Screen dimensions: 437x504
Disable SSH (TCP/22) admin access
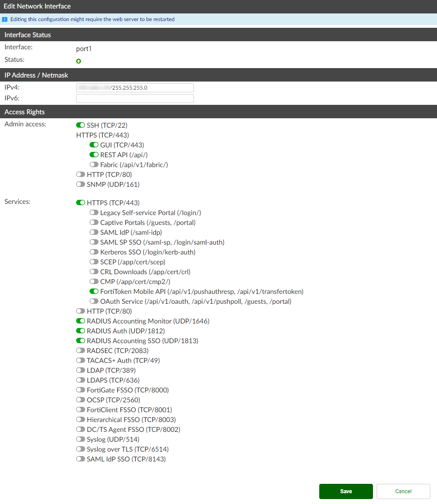[80, 125]
